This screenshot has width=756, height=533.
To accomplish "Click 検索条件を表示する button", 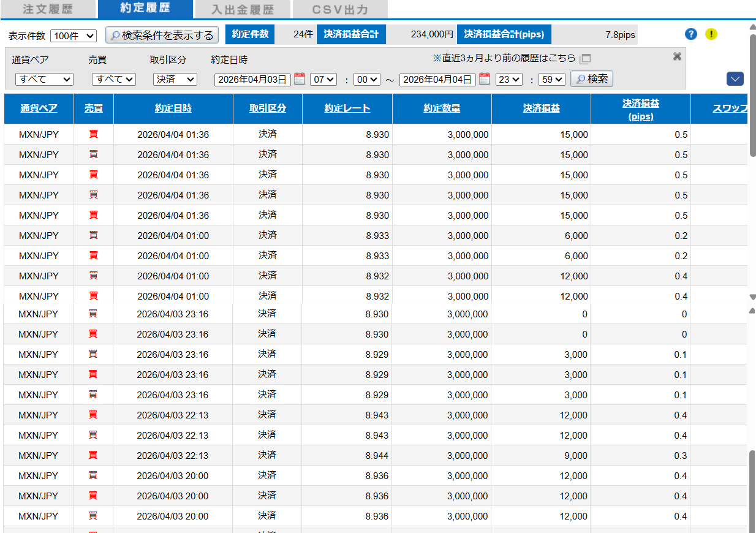I will pyautogui.click(x=162, y=35).
